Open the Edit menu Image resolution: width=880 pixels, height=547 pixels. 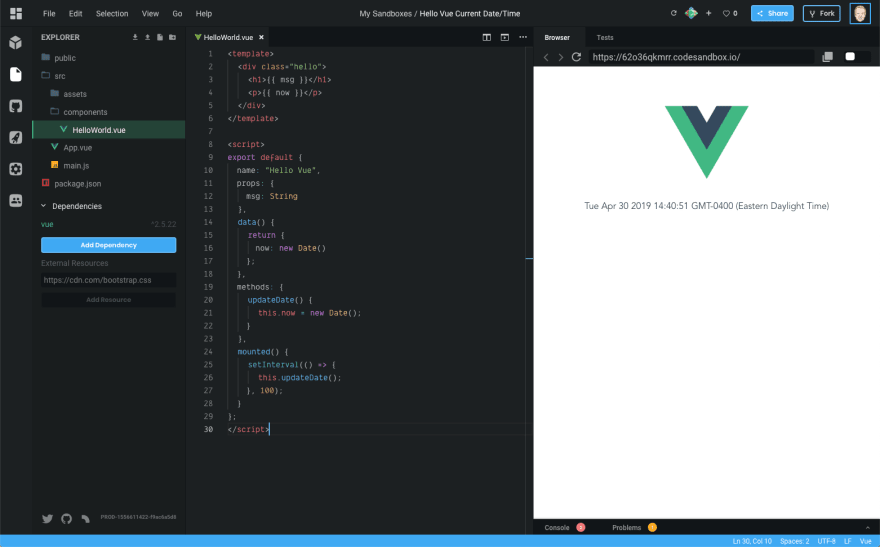pyautogui.click(x=75, y=13)
